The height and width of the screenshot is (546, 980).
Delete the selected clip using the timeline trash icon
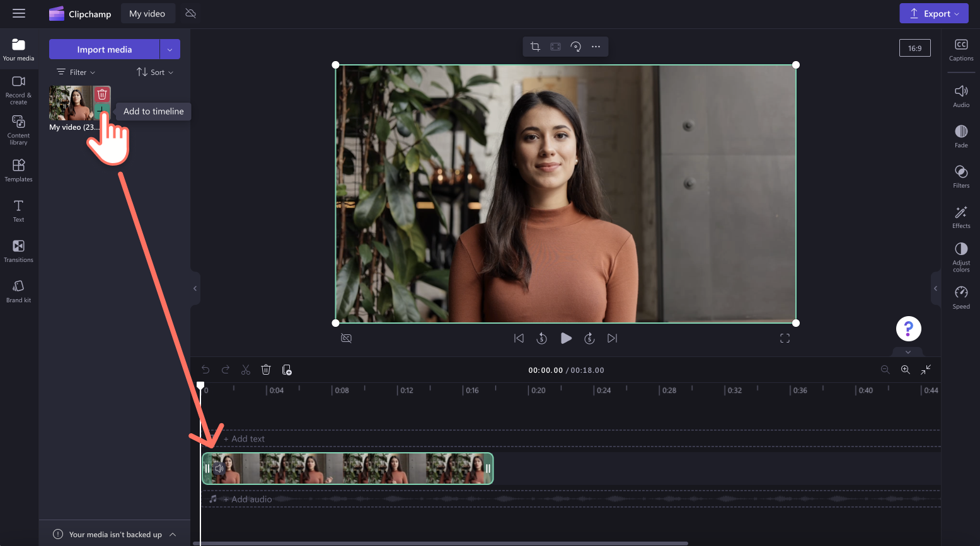click(x=266, y=370)
